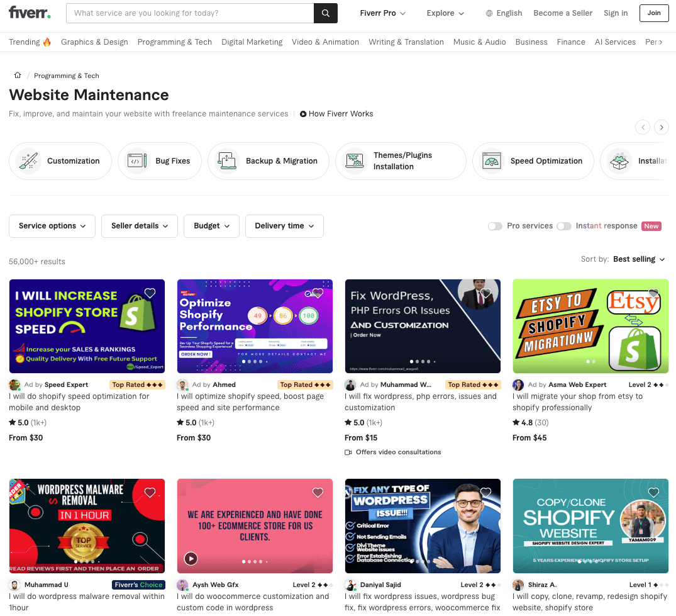The image size is (676, 616).
Task: Open the Business category
Action: click(531, 42)
